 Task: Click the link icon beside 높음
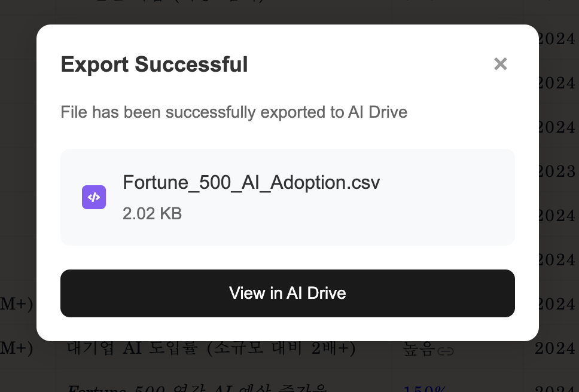point(446,352)
